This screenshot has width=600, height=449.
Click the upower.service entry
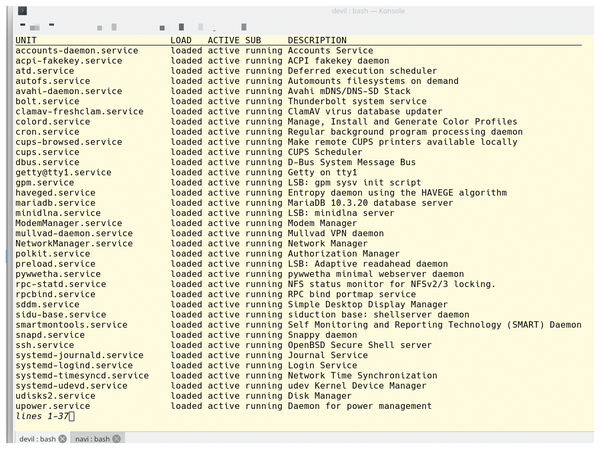(x=53, y=406)
